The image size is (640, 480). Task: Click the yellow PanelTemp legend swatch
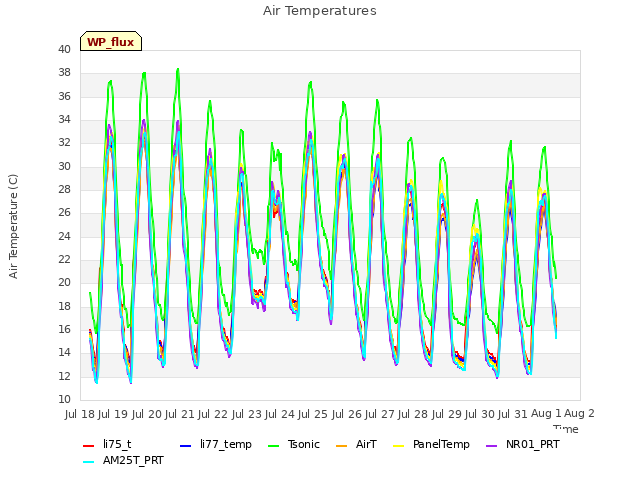(398, 446)
